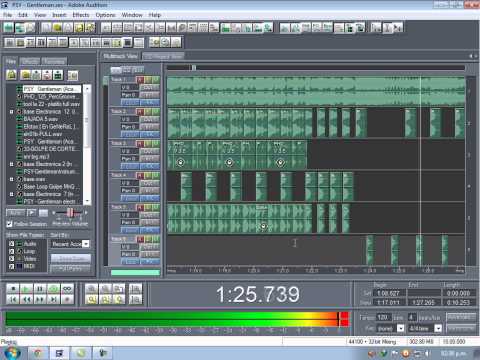480x360 pixels.
Task: Stop playback with the Stop transport button
Action: 13,289
